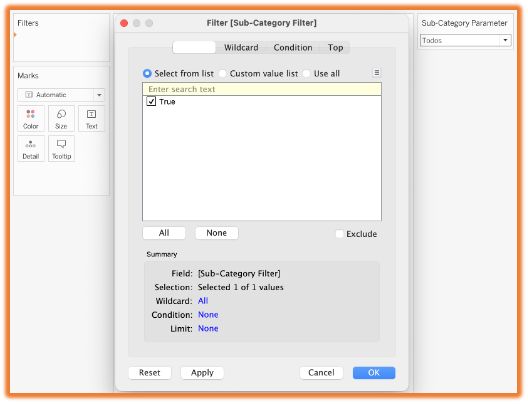Follow the Condition None summary link
This screenshot has height=404, width=528.
(x=208, y=314)
